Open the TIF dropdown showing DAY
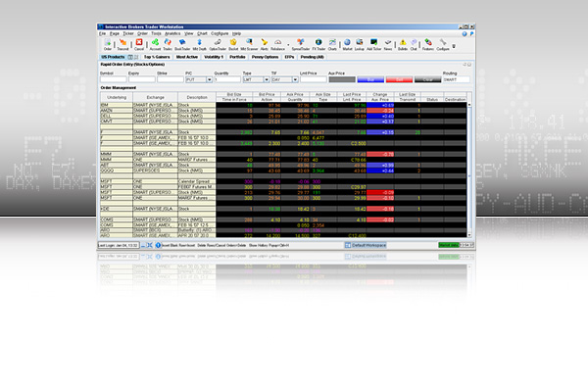 tap(284, 79)
